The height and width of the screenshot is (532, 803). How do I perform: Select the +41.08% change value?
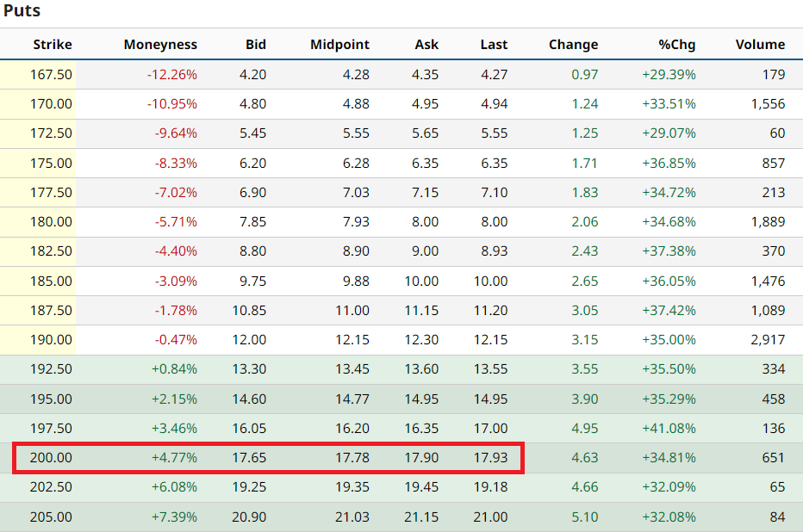tap(669, 429)
